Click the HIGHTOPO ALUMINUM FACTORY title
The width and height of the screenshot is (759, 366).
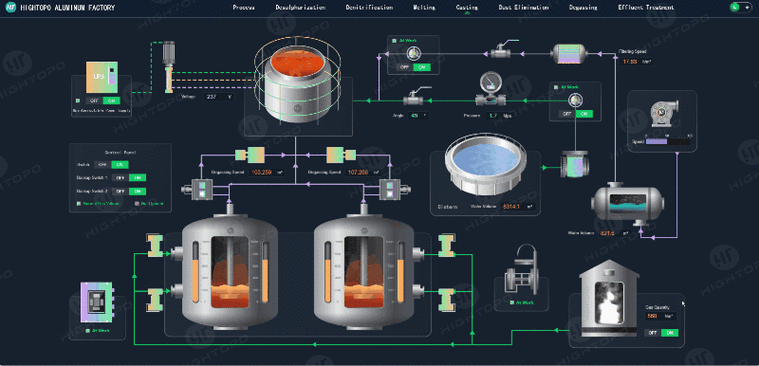click(68, 8)
